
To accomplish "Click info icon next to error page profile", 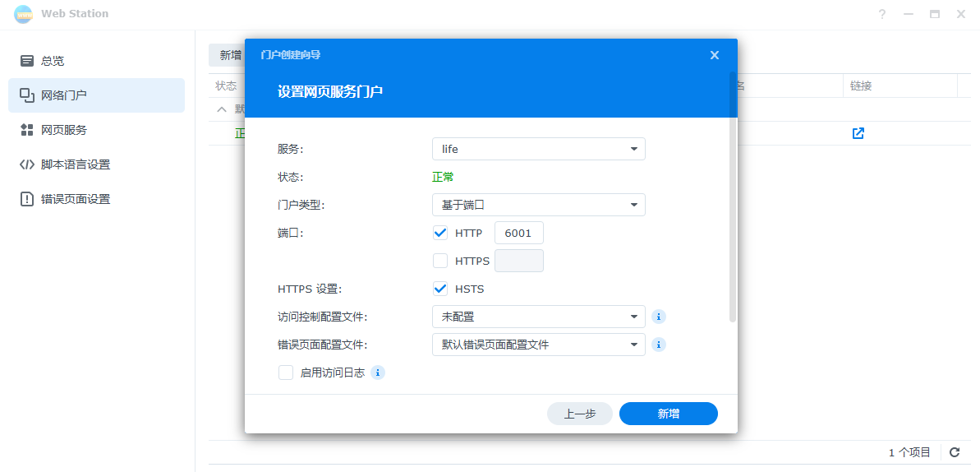I will 658,345.
